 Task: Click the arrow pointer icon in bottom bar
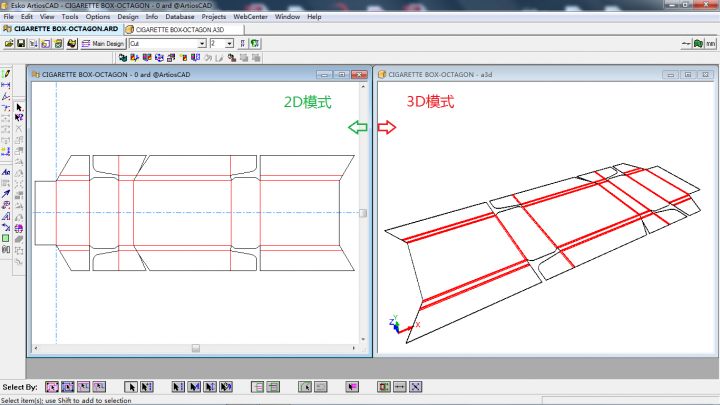click(x=130, y=386)
